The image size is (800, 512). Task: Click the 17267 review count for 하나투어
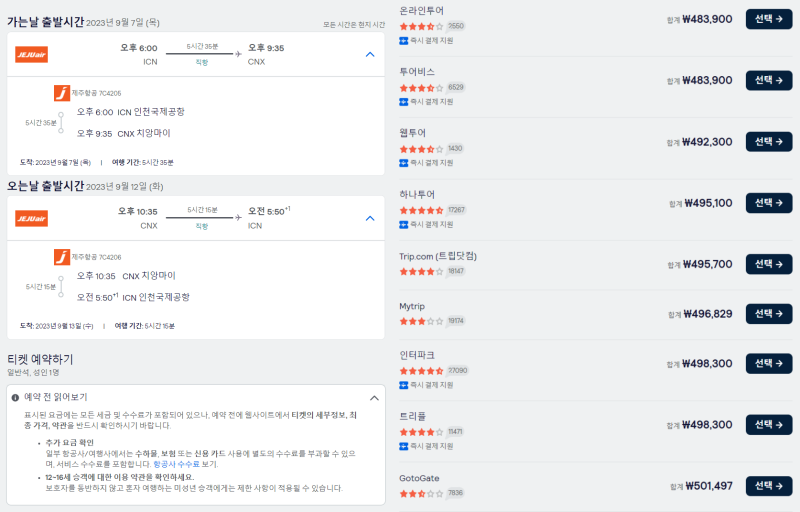[457, 210]
